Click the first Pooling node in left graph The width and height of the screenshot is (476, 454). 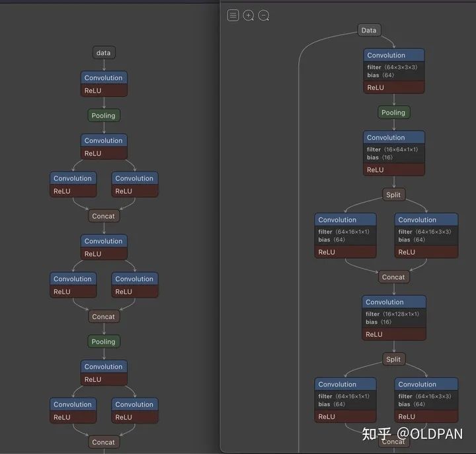104,115
